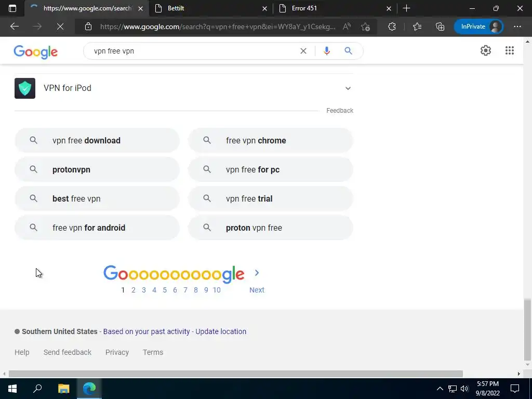Go back to the previous page

coord(15,26)
